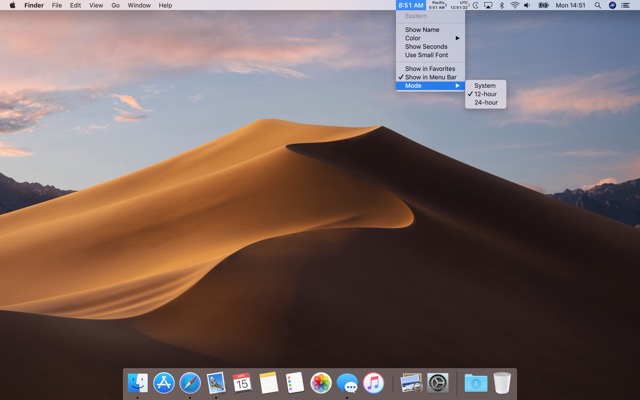The height and width of the screenshot is (400, 640).
Task: Enable Use Small Font option
Action: coord(430,55)
